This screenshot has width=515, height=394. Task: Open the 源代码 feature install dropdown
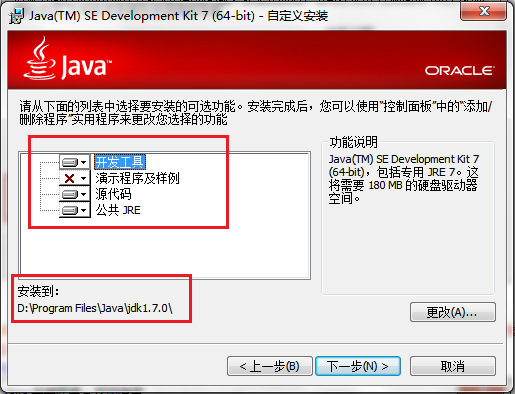75,194
